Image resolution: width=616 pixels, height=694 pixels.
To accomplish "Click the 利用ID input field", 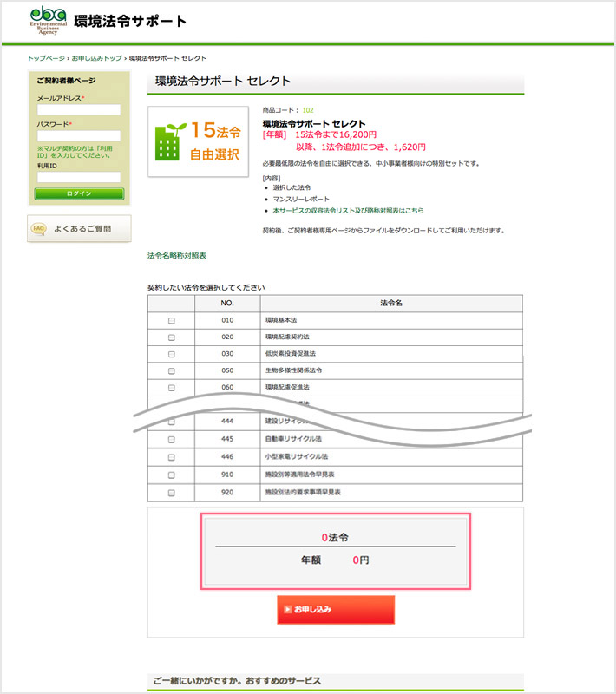I will click(79, 177).
